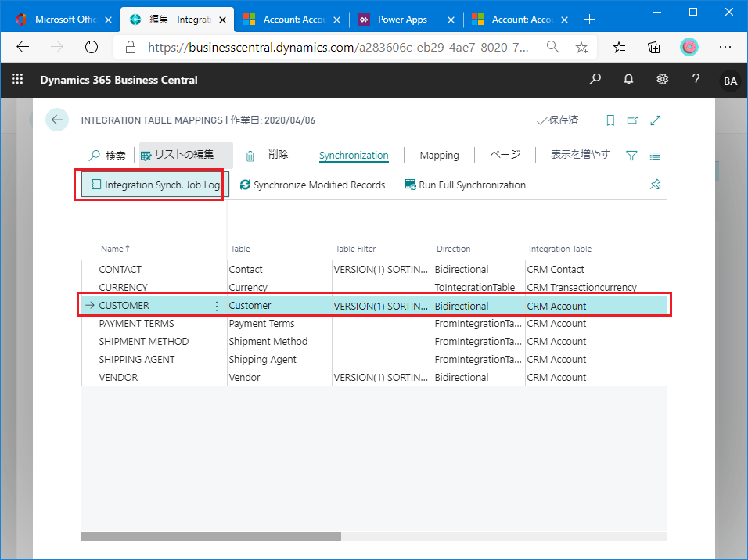Go back using the page back arrow
Screen dimensions: 748x560
tap(57, 120)
